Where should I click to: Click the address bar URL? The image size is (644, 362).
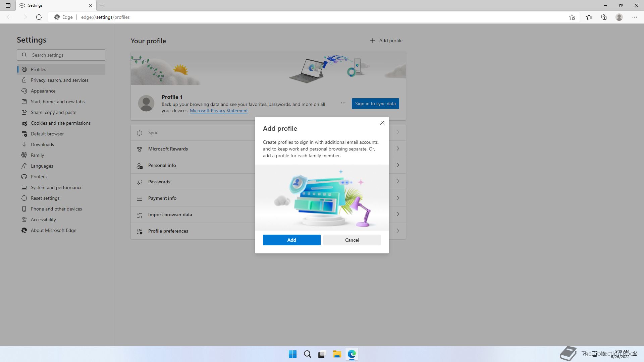(x=105, y=17)
